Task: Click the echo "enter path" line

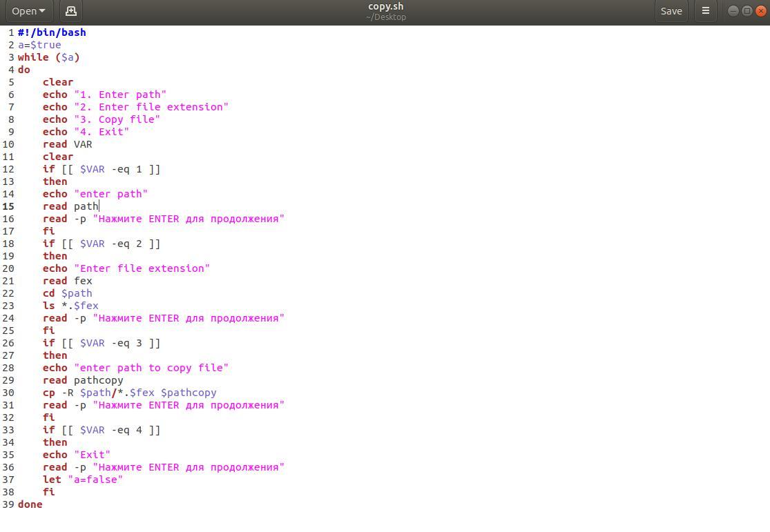Action: pyautogui.click(x=95, y=195)
